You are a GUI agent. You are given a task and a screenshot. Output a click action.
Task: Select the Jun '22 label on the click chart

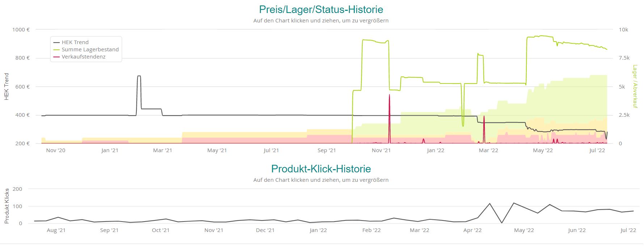577,230
